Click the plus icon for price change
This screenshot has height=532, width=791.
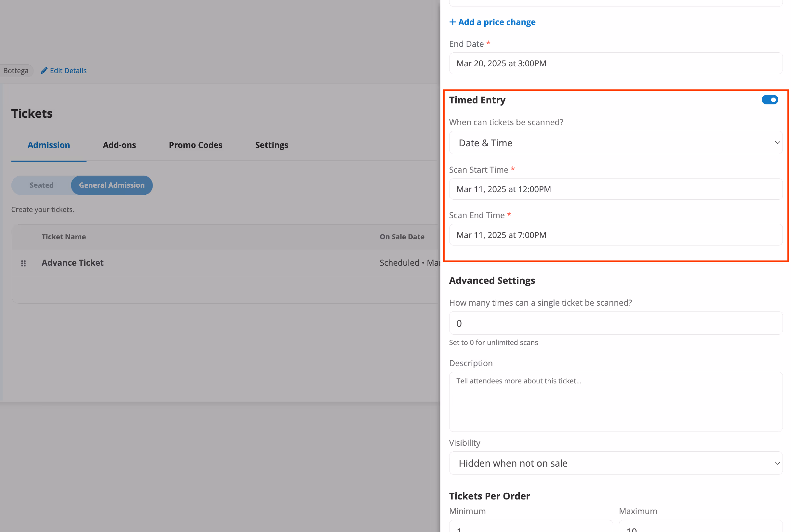coord(452,22)
